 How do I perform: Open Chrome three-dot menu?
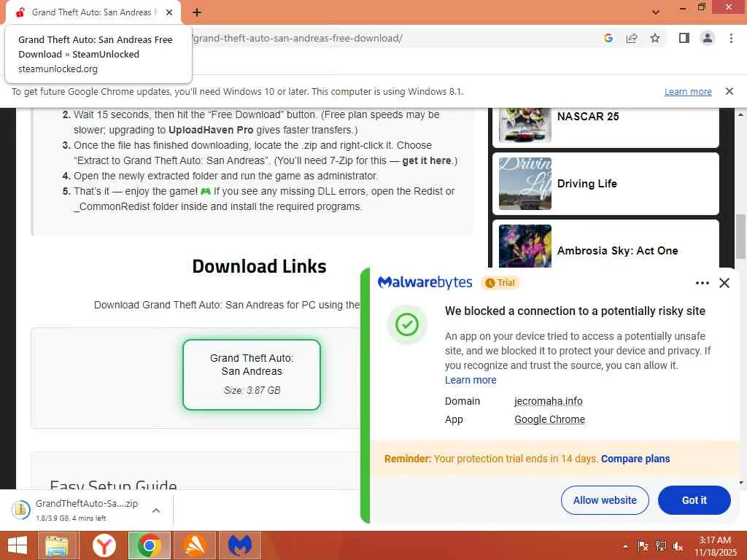coord(731,38)
